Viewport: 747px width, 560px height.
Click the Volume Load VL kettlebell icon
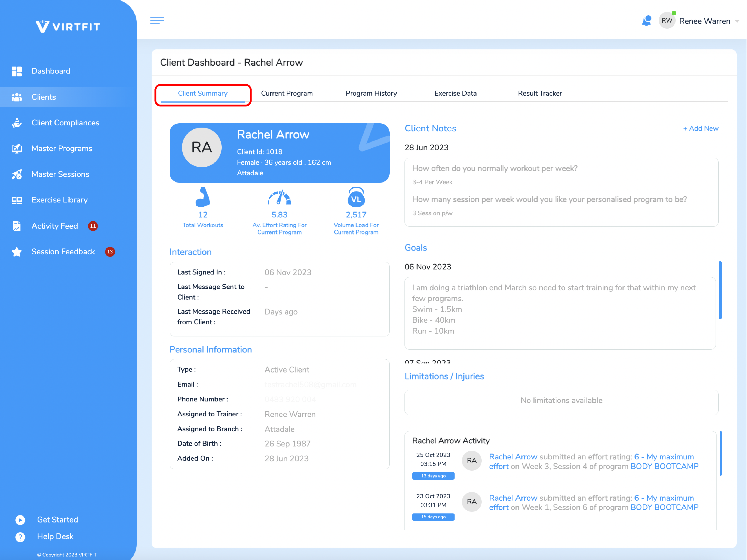[x=356, y=197]
